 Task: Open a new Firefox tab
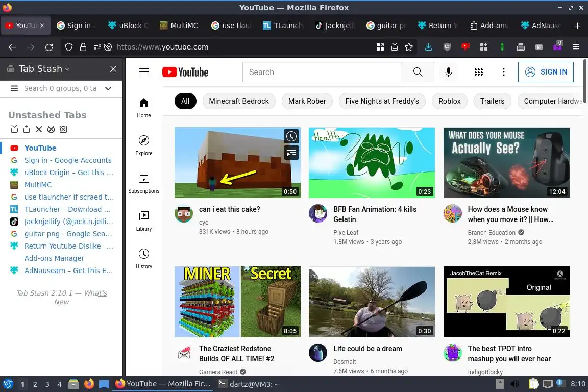coord(577,26)
